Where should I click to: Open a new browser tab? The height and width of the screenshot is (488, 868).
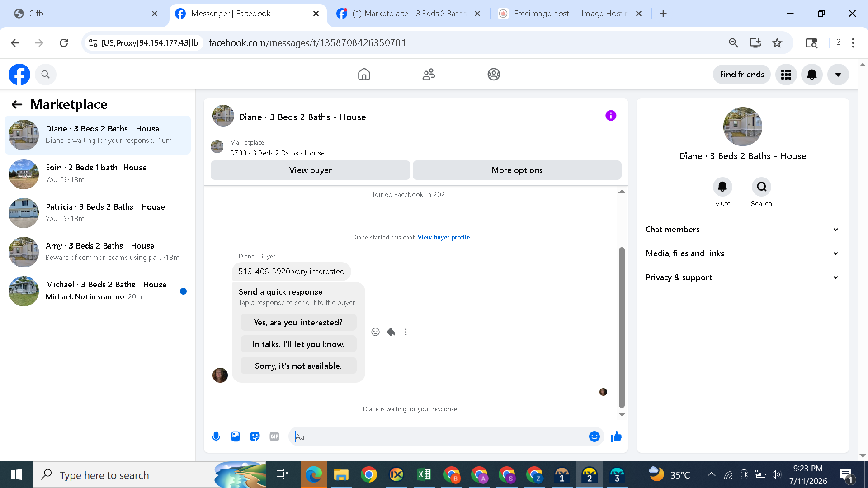663,14
